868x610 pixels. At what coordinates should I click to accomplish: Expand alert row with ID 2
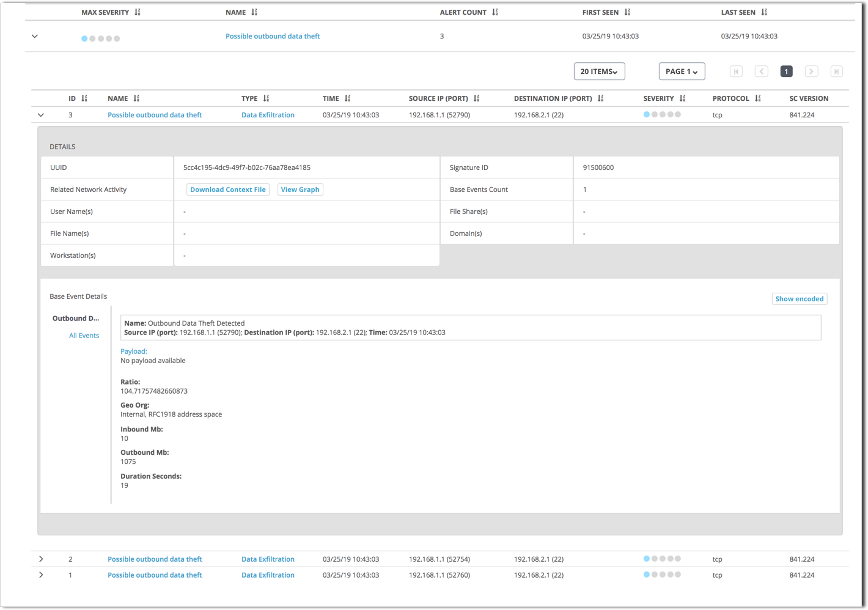41,559
